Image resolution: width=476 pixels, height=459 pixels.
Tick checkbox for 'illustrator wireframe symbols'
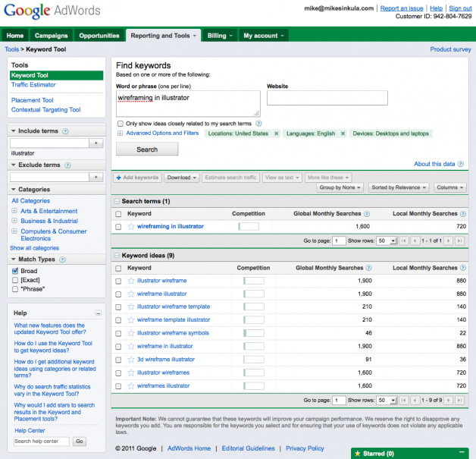point(118,334)
